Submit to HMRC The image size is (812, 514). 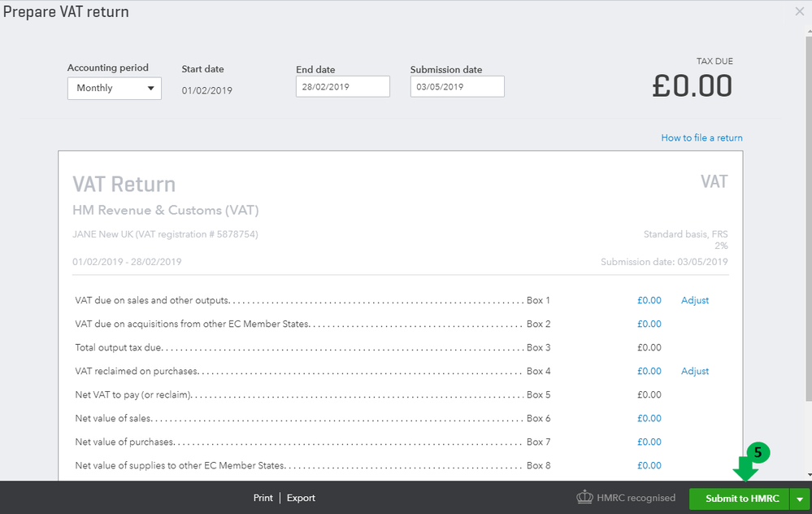pyautogui.click(x=739, y=499)
